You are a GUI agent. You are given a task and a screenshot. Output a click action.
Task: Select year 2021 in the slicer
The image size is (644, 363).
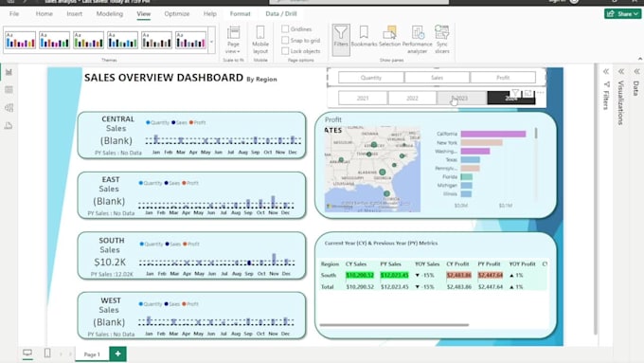coord(362,98)
